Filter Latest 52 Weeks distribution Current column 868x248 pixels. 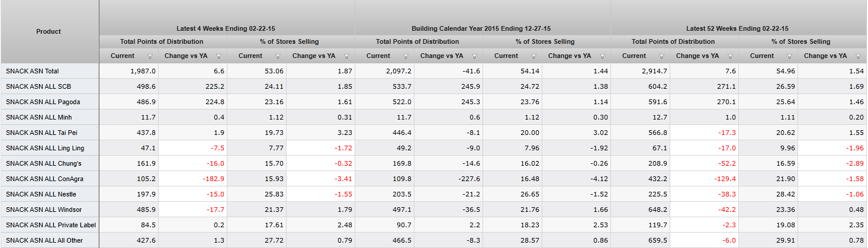(x=661, y=56)
